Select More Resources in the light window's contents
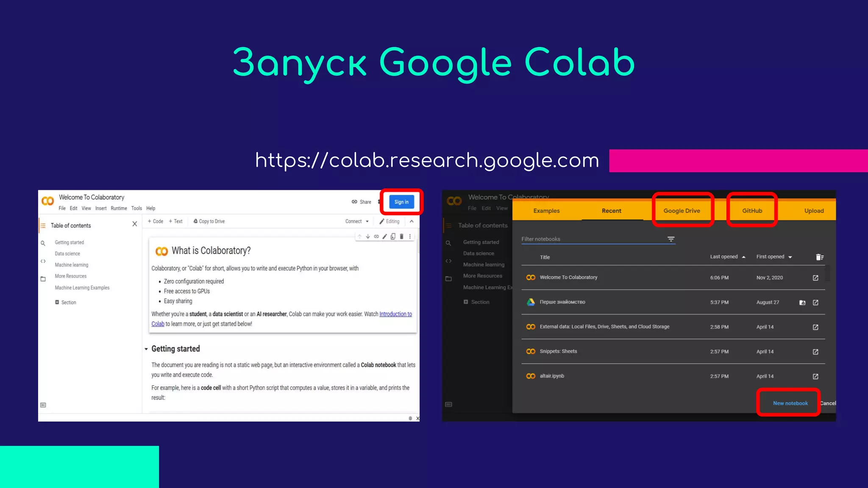This screenshot has height=488, width=868. 71,276
